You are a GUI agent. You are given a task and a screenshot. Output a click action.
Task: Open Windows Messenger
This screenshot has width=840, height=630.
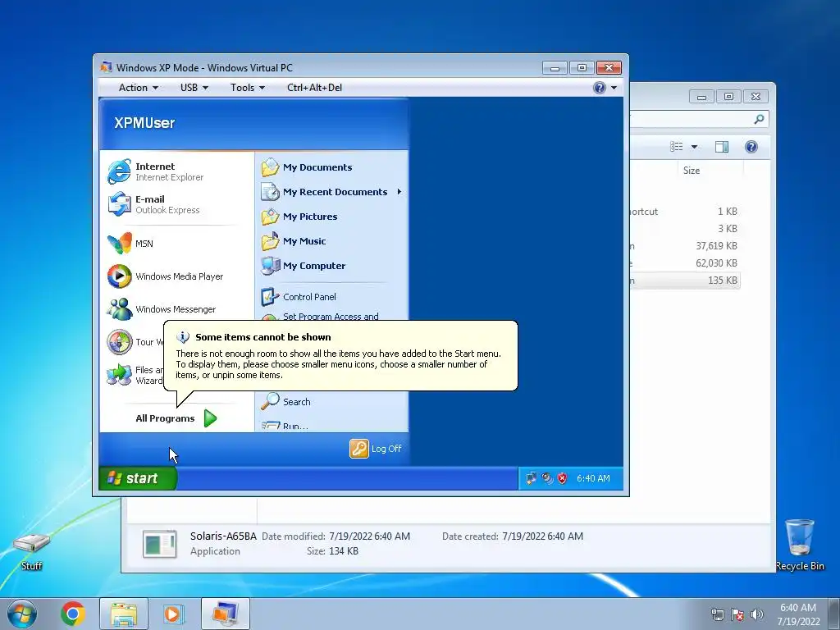tap(162, 309)
